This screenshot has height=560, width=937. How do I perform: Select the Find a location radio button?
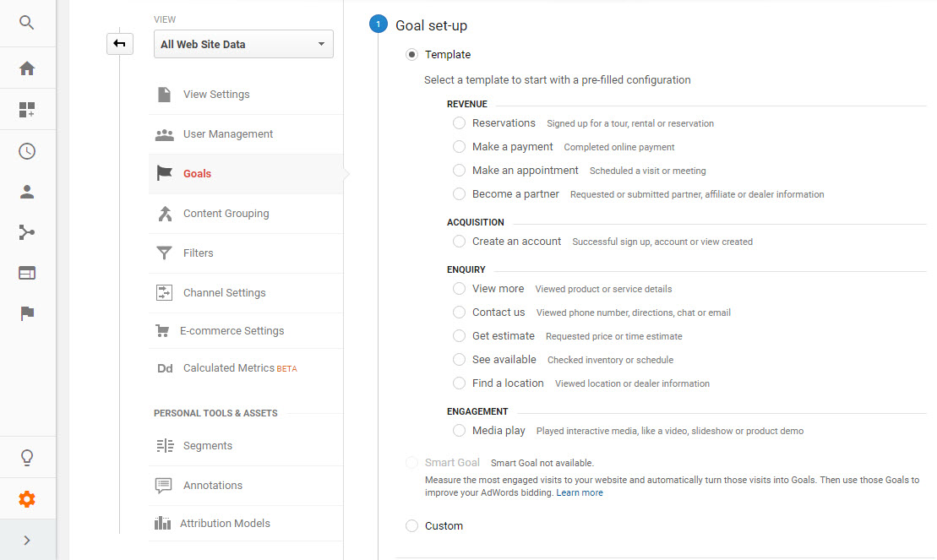(459, 383)
